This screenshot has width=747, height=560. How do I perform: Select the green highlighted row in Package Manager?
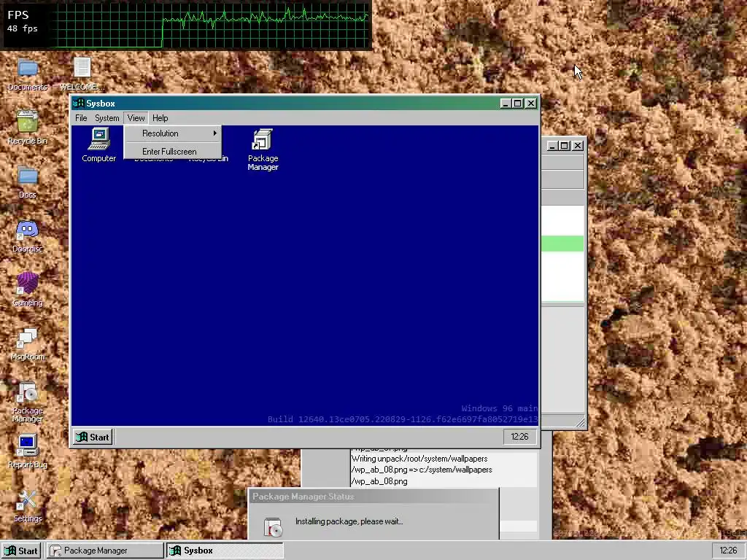pyautogui.click(x=562, y=244)
